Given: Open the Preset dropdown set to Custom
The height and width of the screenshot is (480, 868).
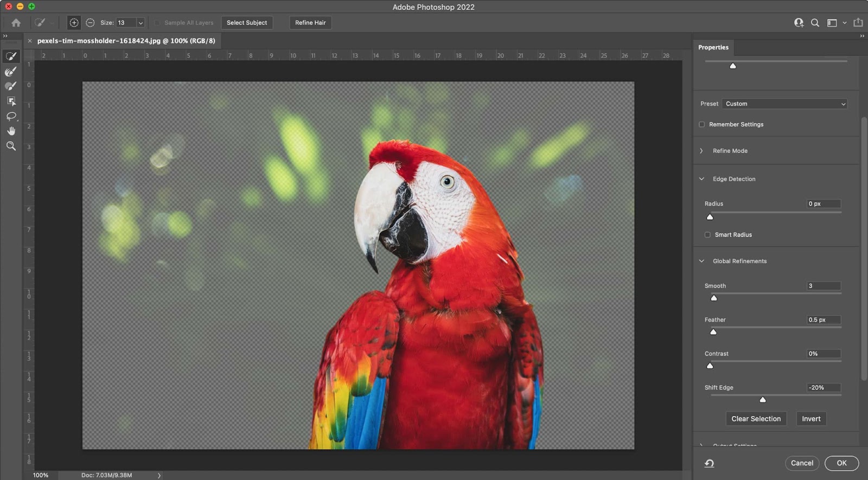Looking at the screenshot, I should coord(784,104).
